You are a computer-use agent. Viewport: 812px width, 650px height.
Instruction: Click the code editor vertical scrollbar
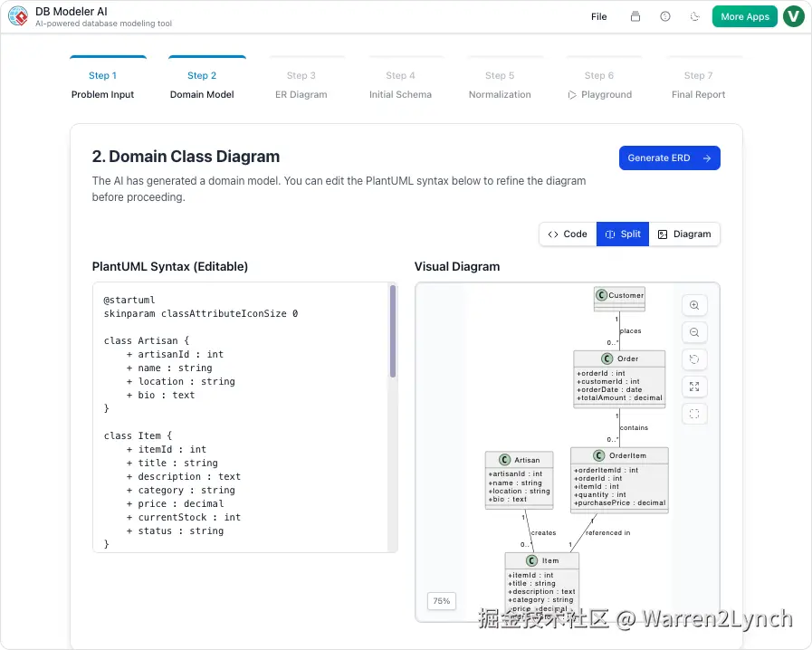393,331
